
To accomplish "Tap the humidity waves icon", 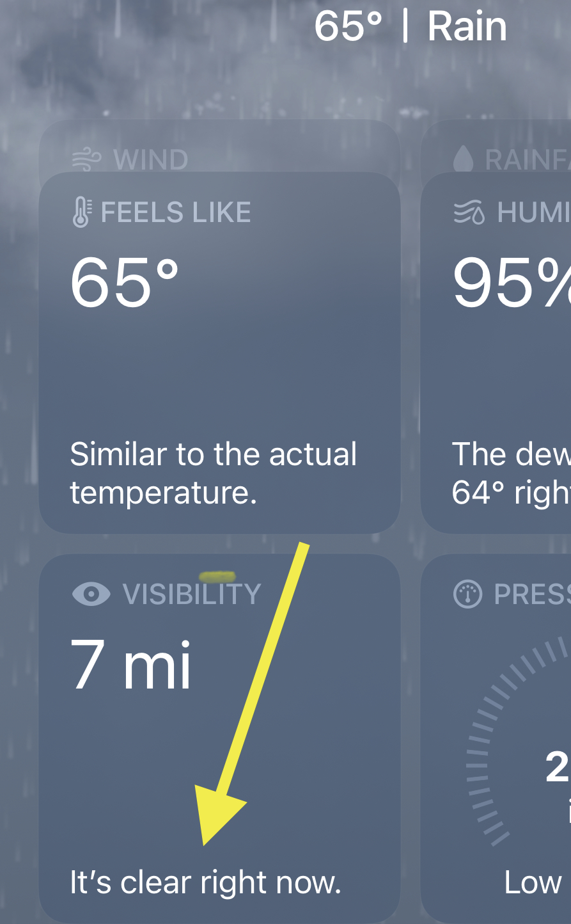I will coord(469,213).
